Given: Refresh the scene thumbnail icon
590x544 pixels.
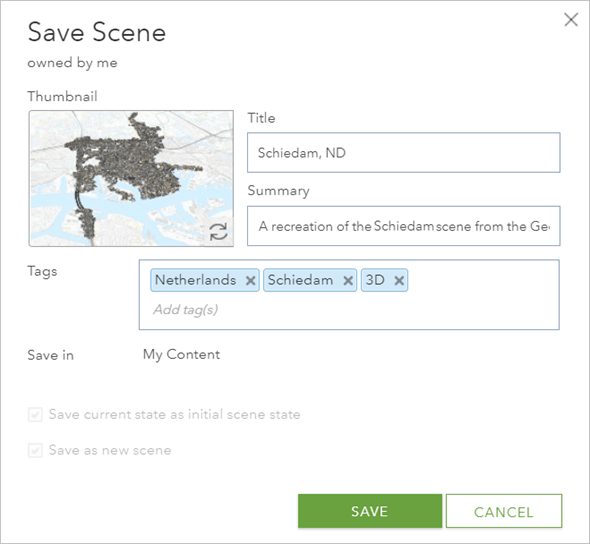Looking at the screenshot, I should [x=218, y=232].
